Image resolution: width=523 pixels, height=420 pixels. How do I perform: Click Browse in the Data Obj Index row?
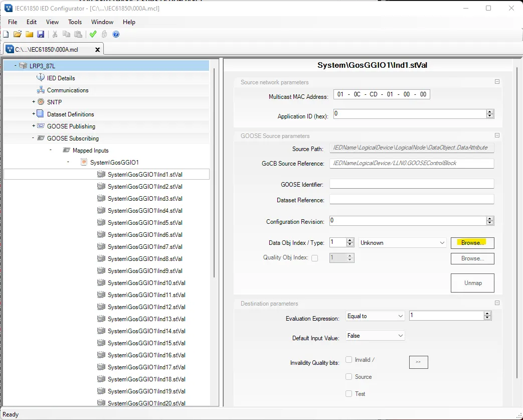[472, 243]
